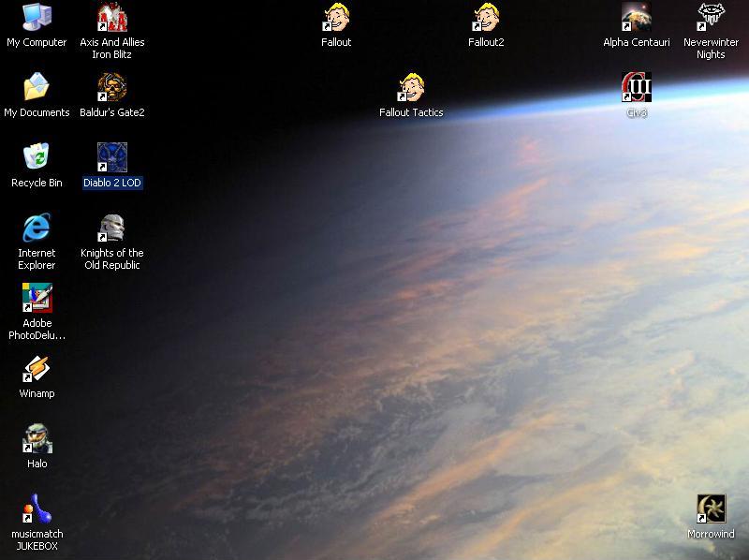Open the Recycle Bin
The height and width of the screenshot is (560, 749).
(x=37, y=158)
